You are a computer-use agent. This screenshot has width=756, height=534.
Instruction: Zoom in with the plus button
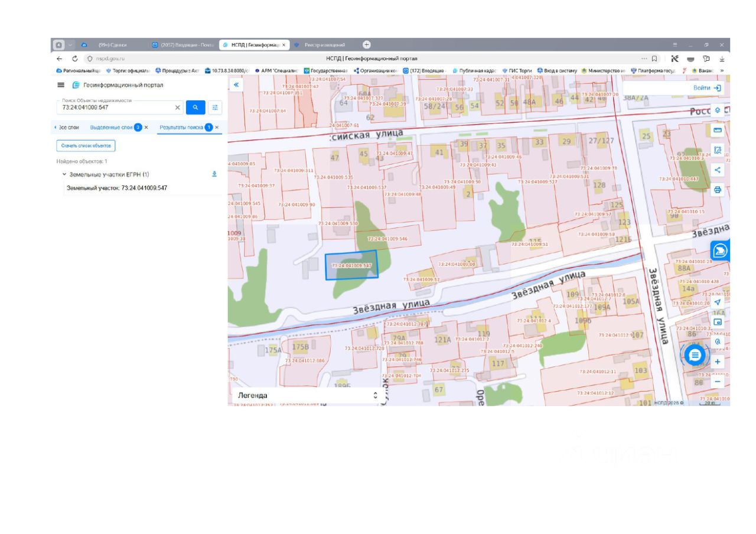(x=718, y=362)
